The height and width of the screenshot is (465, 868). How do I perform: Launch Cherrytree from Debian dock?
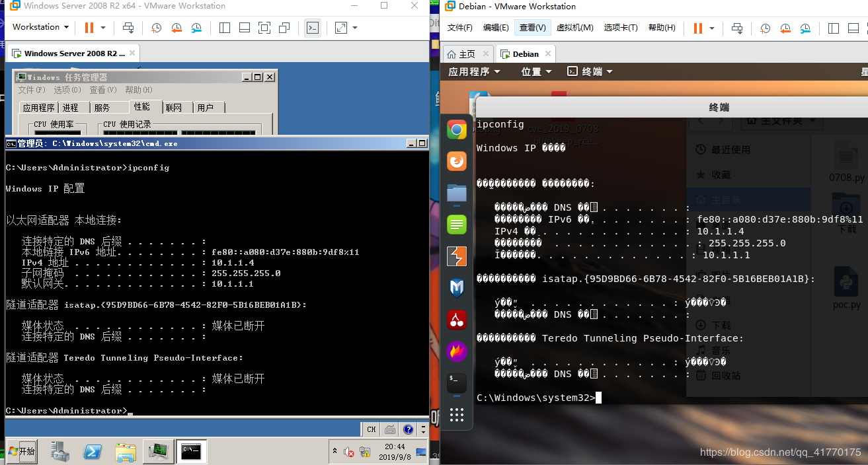(457, 320)
